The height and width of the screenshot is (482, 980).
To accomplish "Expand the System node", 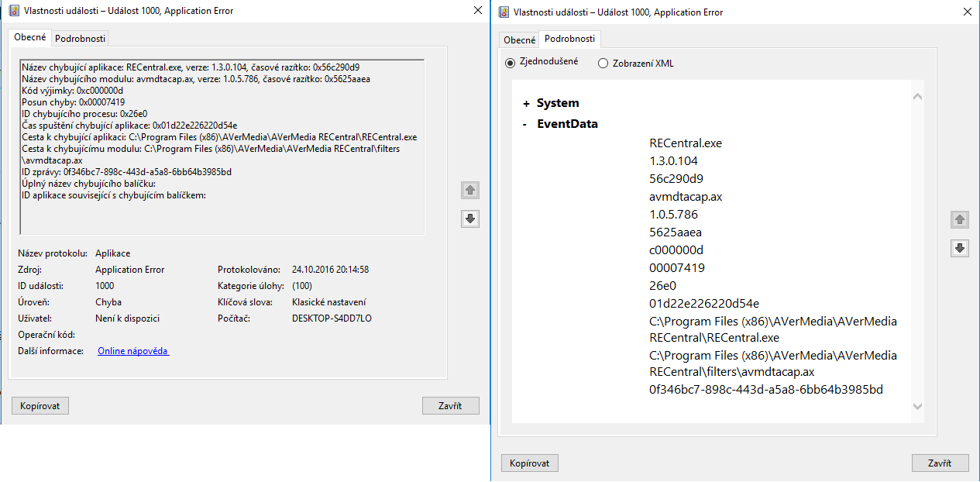I will click(527, 103).
